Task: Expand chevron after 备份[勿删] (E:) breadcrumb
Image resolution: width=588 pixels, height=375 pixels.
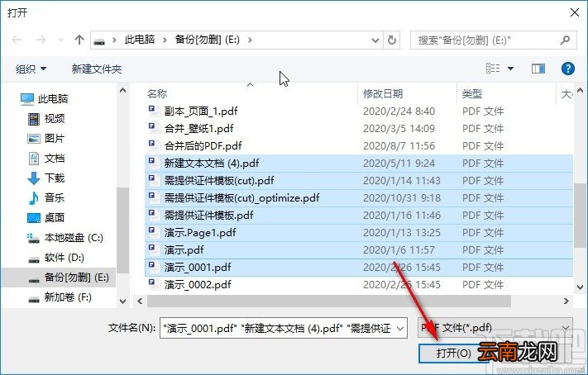Action: pos(250,40)
